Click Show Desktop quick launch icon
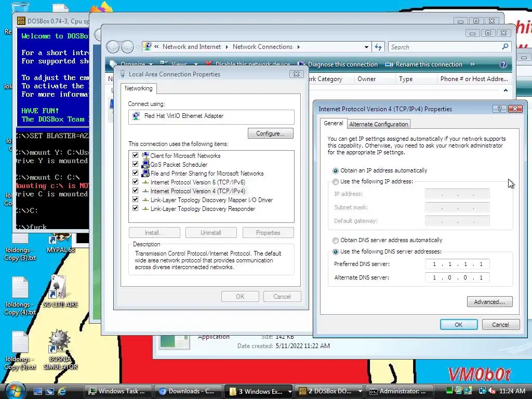The height and width of the screenshot is (399, 532). pos(37,391)
